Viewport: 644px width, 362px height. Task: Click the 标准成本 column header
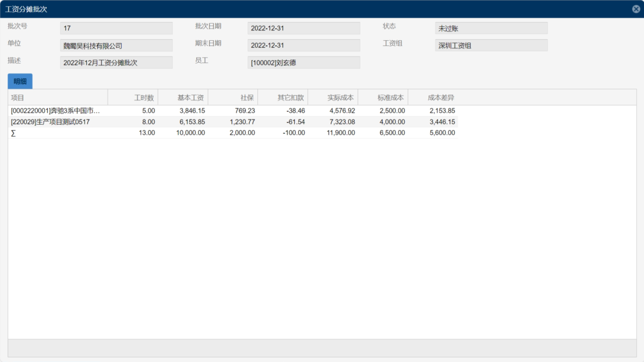pos(383,97)
